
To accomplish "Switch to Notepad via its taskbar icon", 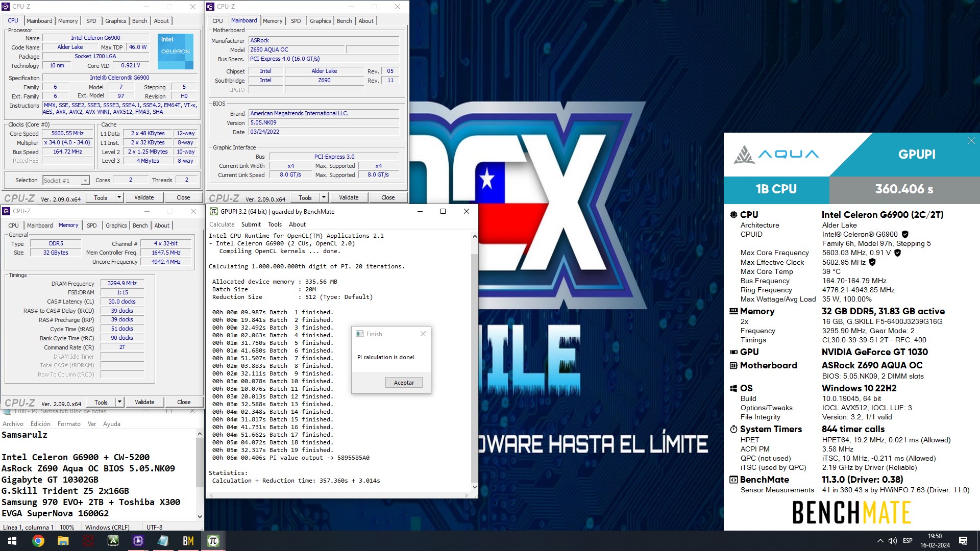I will (x=163, y=541).
